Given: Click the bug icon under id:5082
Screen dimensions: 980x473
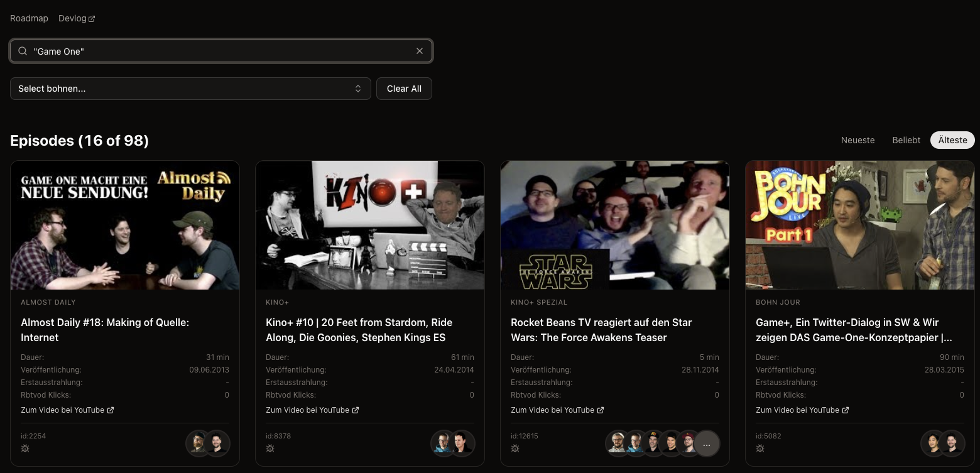Looking at the screenshot, I should (760, 449).
